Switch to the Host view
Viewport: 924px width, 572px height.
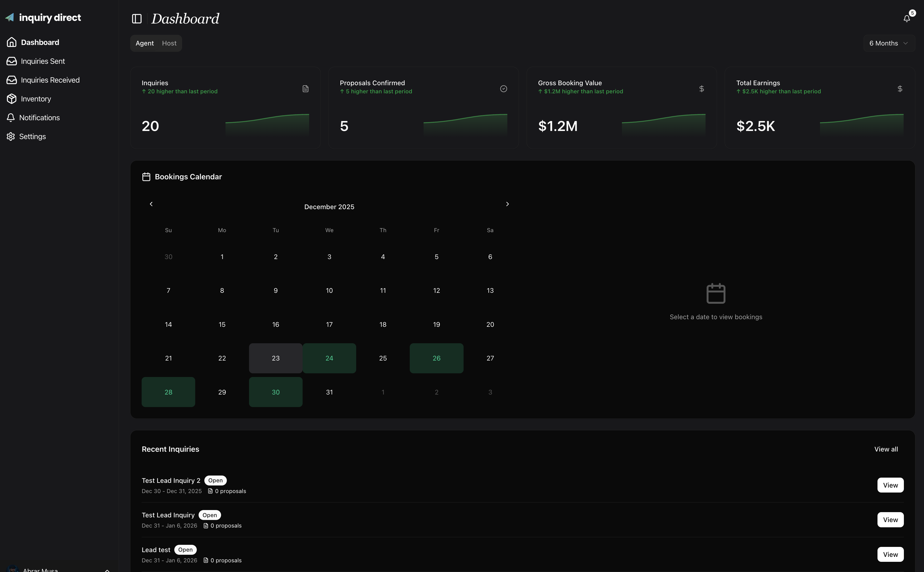click(169, 43)
